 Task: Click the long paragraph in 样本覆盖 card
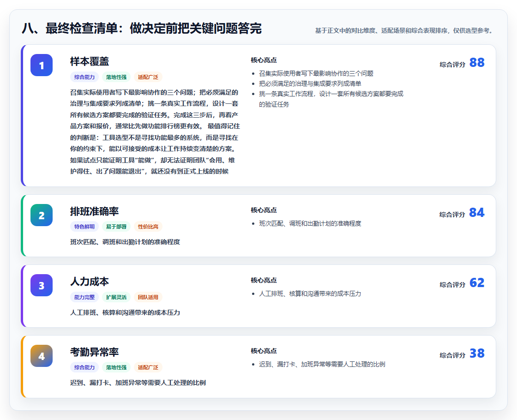(155, 132)
